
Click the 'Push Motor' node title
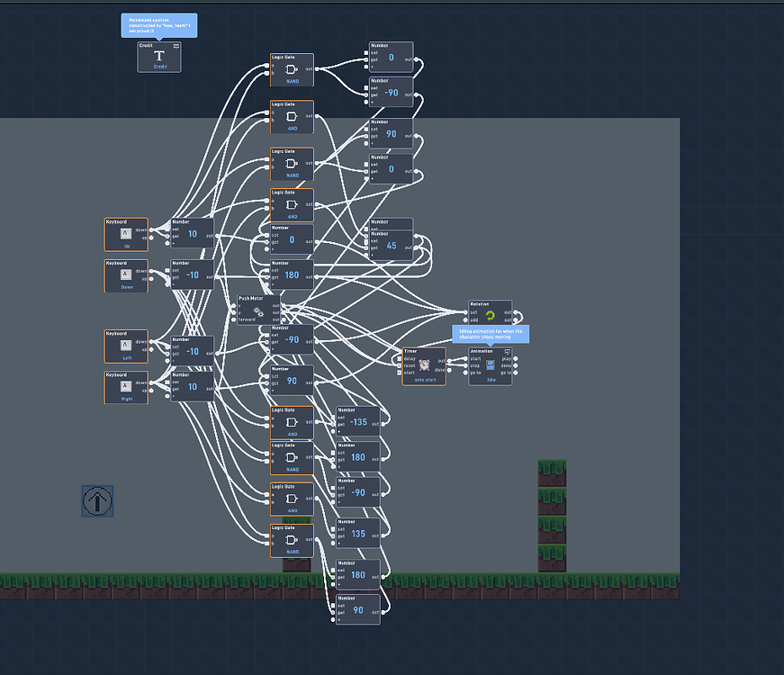250,298
